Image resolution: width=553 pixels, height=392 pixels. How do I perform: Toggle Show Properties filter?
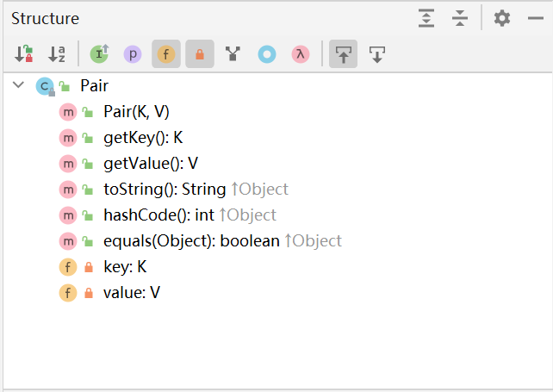pyautogui.click(x=133, y=54)
